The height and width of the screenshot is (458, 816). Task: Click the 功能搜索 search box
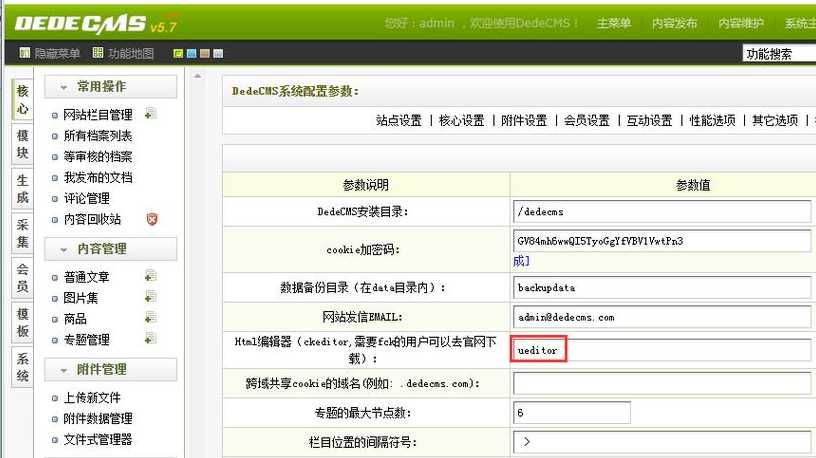779,54
